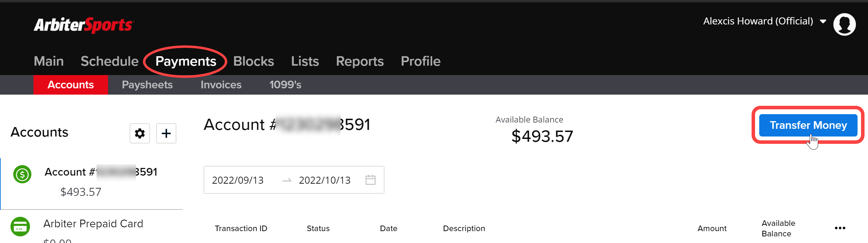Viewport: 868px width, 243px height.
Task: Switch to the Paysheets tab
Action: click(x=147, y=84)
